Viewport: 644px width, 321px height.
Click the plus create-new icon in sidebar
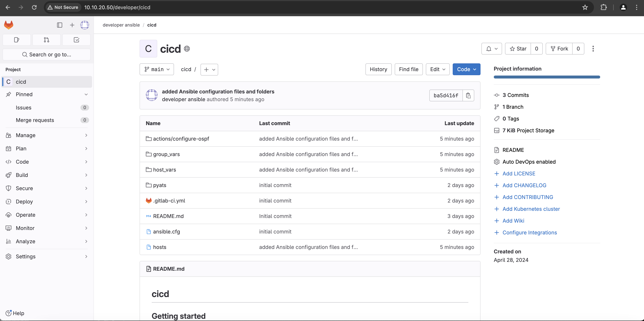click(x=72, y=25)
